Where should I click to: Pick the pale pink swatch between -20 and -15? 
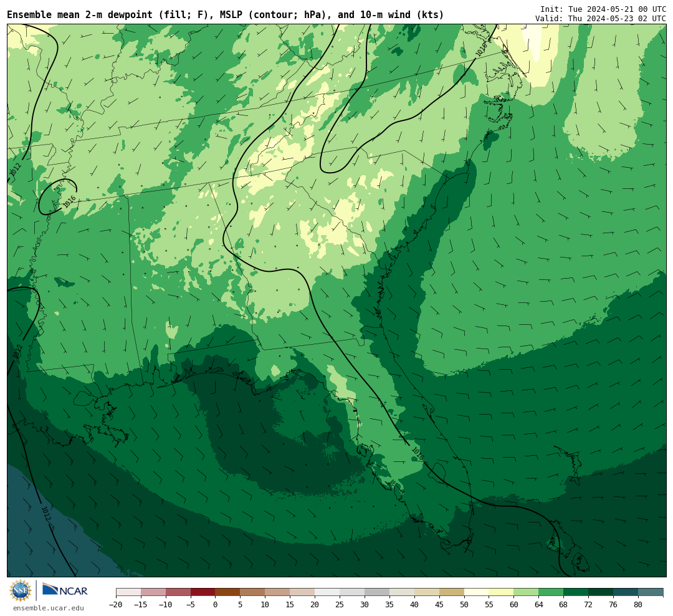(x=128, y=592)
